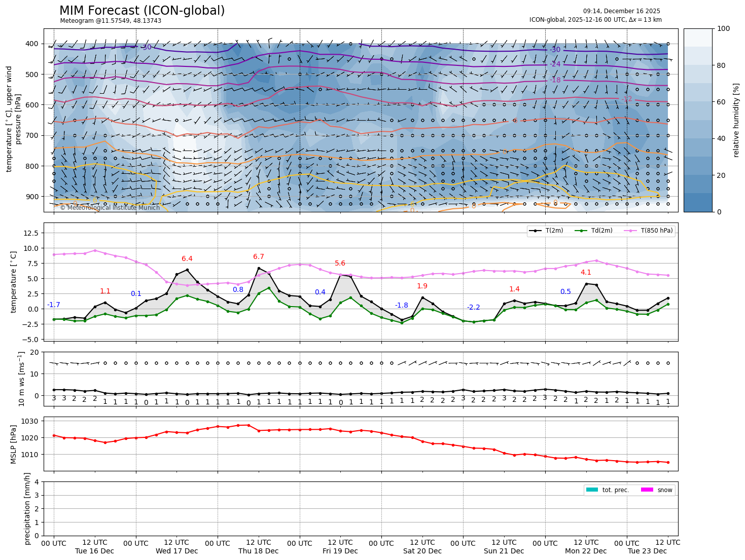Click the "700" pressure level tick
The image size is (745, 560).
click(x=32, y=135)
